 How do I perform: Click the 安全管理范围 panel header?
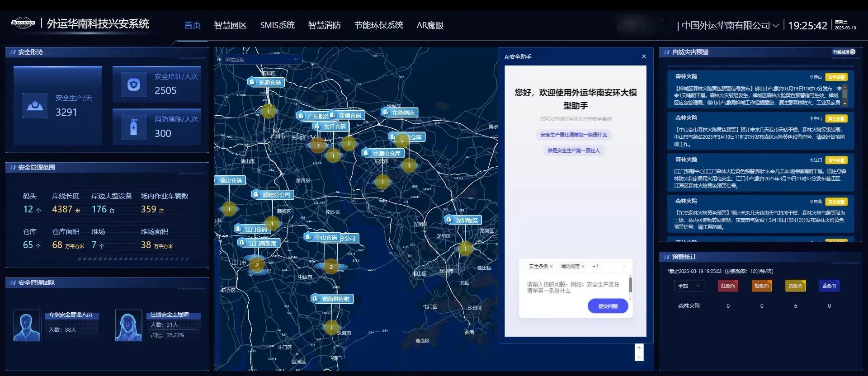pos(107,167)
